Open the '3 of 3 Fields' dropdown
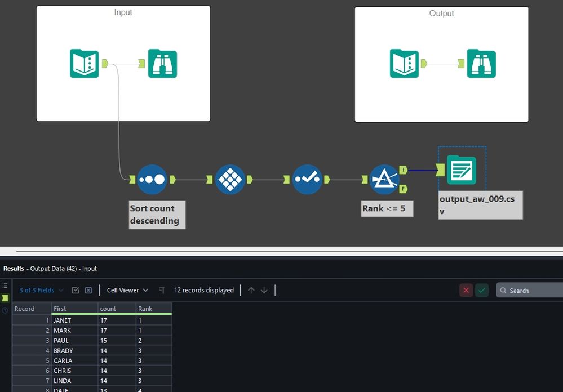Screen dimensions: 563x392 tap(38, 290)
